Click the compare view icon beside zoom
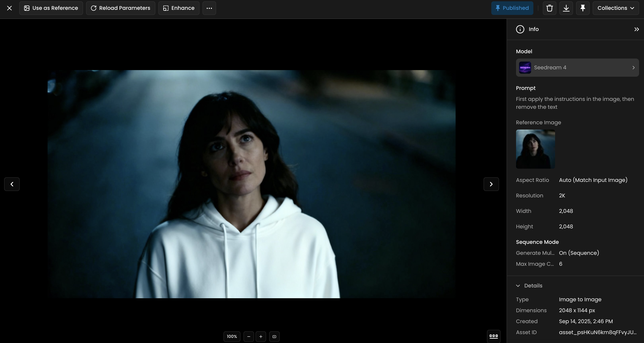Screen dimensions: 644x343 [274, 337]
